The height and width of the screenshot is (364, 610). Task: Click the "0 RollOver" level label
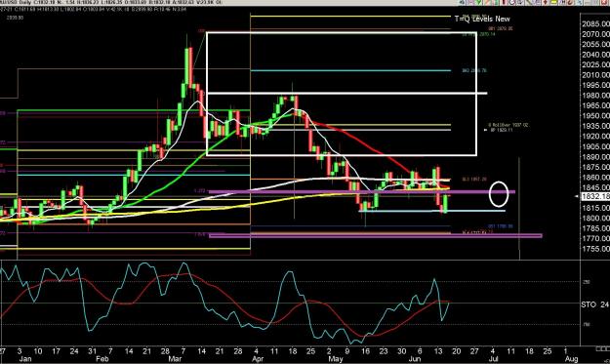click(x=508, y=125)
